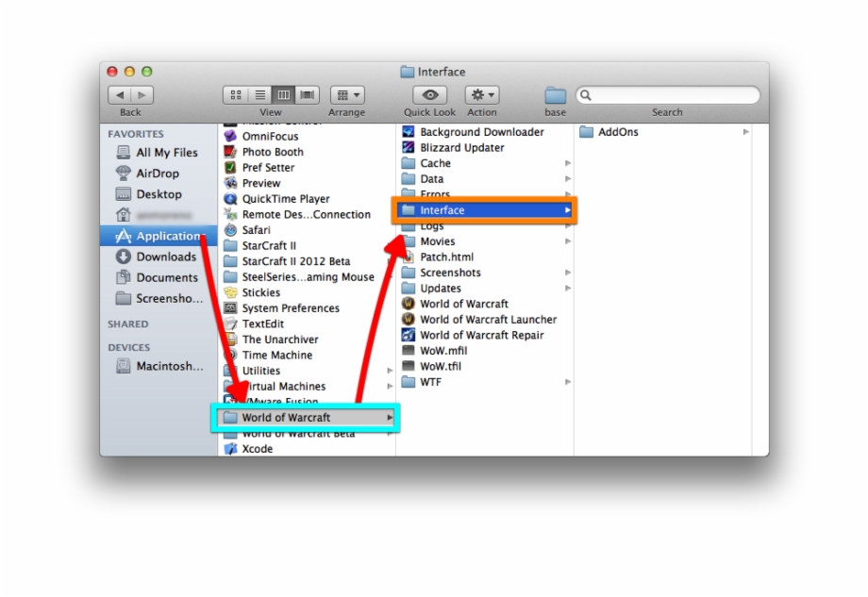Open Screenshots folder in sidebar
The width and height of the screenshot is (868, 597).
point(159,299)
